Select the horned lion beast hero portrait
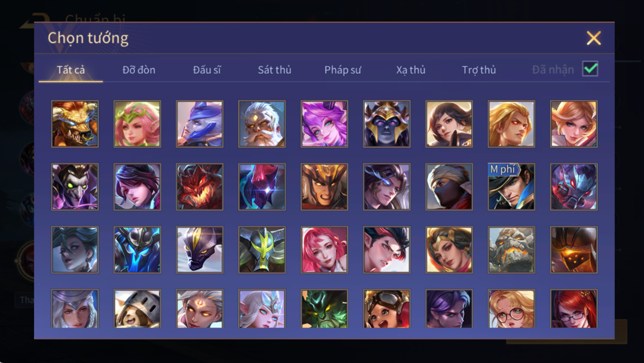Viewport: 644px width, 363px height. point(75,123)
